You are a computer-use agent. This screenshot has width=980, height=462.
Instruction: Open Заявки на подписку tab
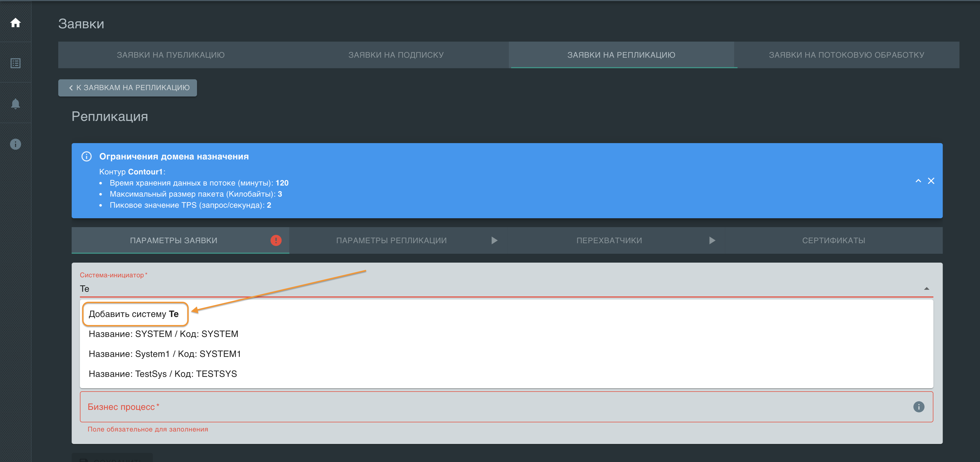[x=396, y=55]
